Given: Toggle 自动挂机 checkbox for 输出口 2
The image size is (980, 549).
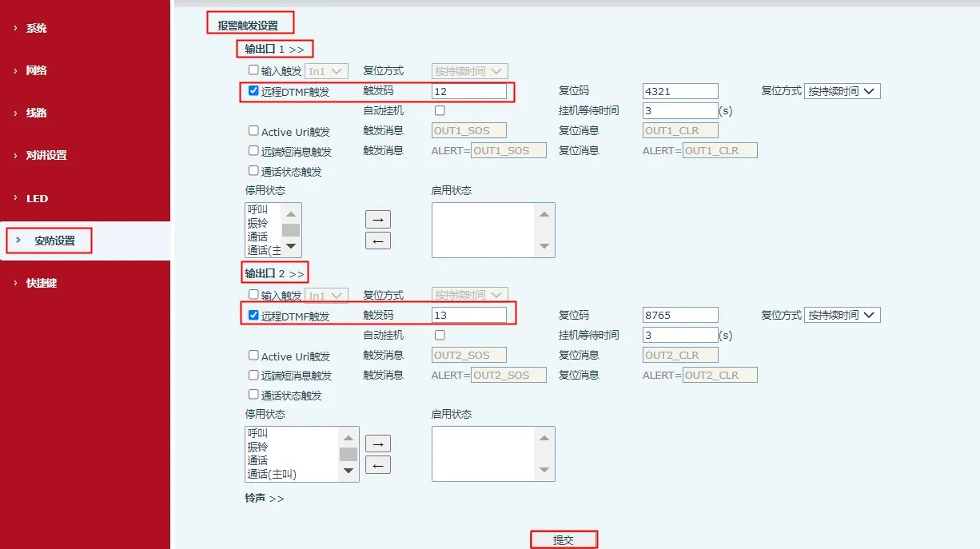Looking at the screenshot, I should coord(440,335).
